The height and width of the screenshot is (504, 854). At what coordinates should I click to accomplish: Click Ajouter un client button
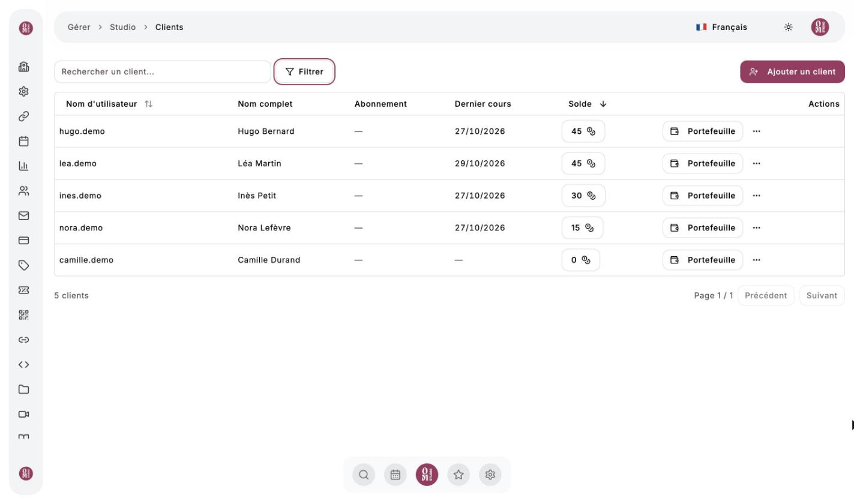pos(792,71)
